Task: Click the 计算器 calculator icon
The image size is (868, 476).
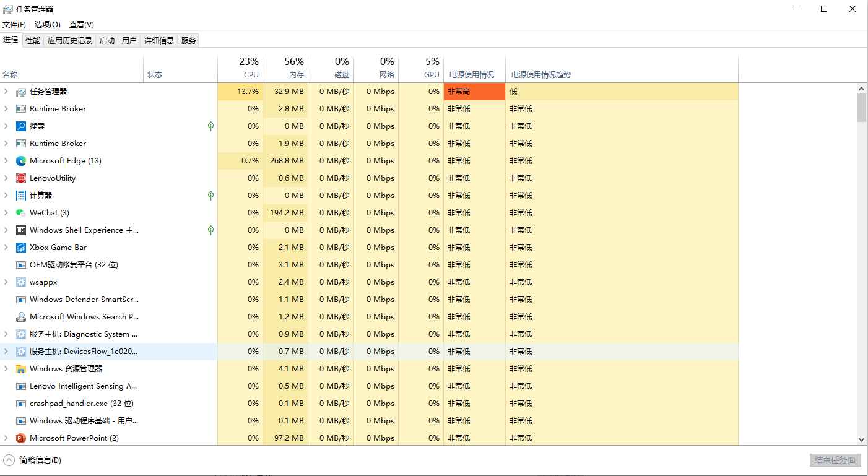Action: [21, 196]
